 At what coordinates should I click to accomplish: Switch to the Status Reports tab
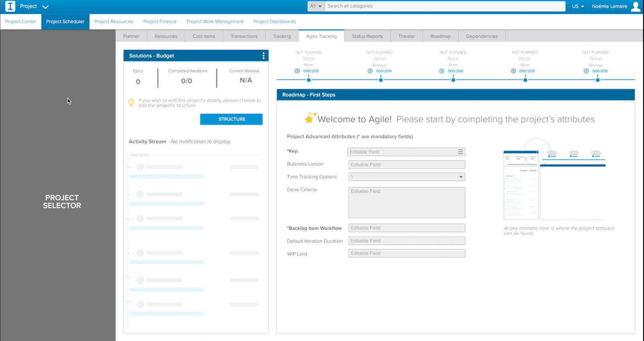point(367,36)
